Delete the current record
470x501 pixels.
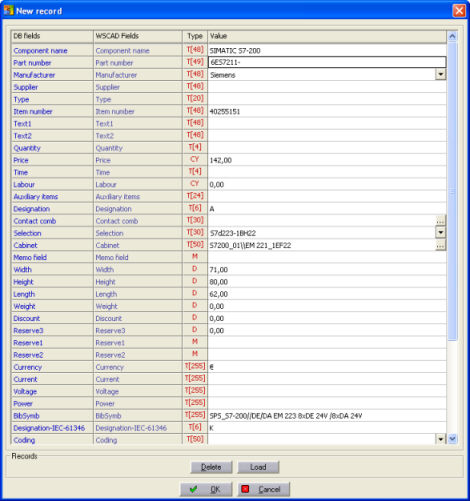211,467
